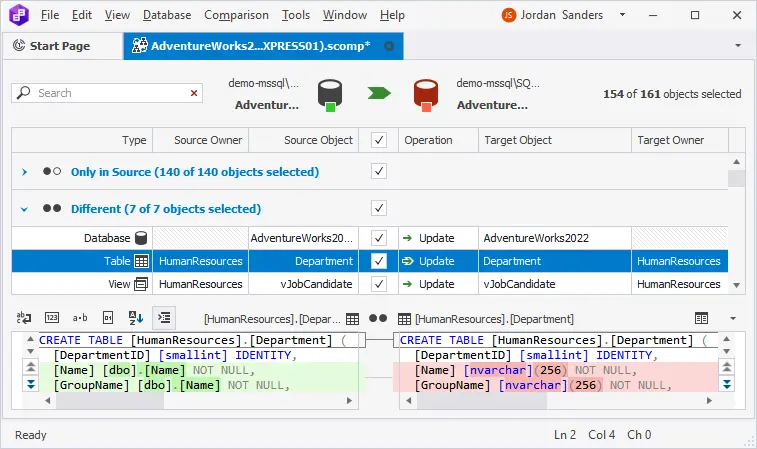Screen dimensions: 757x449
Task: Click the a•b whitespace comparison icon
Action: point(80,318)
